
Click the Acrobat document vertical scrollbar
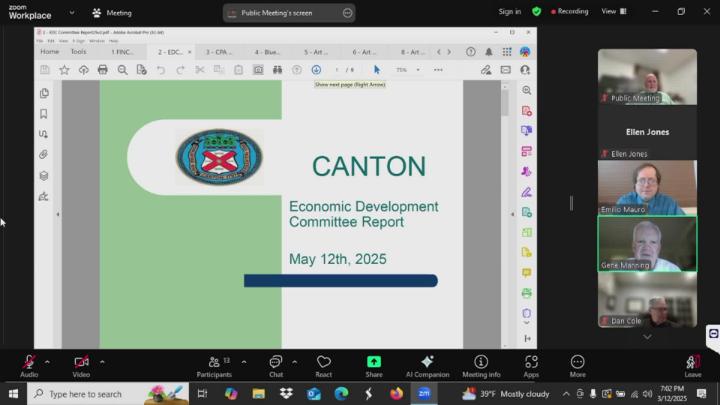pyautogui.click(x=505, y=103)
